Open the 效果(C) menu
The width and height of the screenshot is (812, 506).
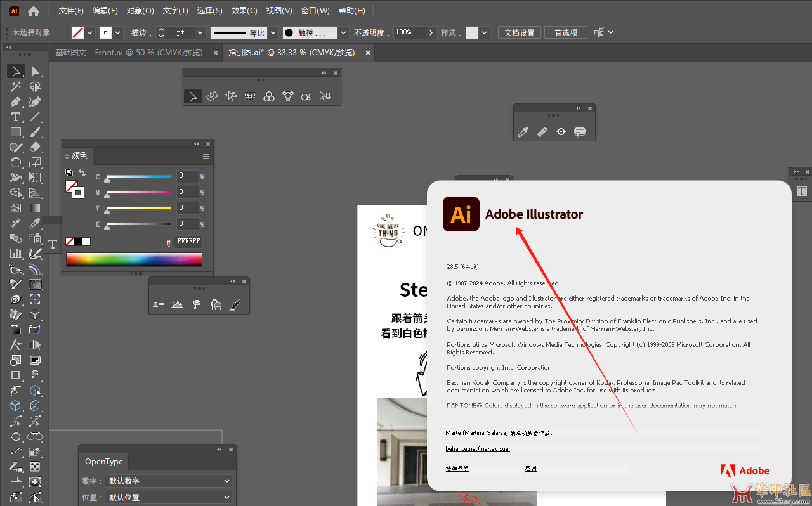point(244,11)
